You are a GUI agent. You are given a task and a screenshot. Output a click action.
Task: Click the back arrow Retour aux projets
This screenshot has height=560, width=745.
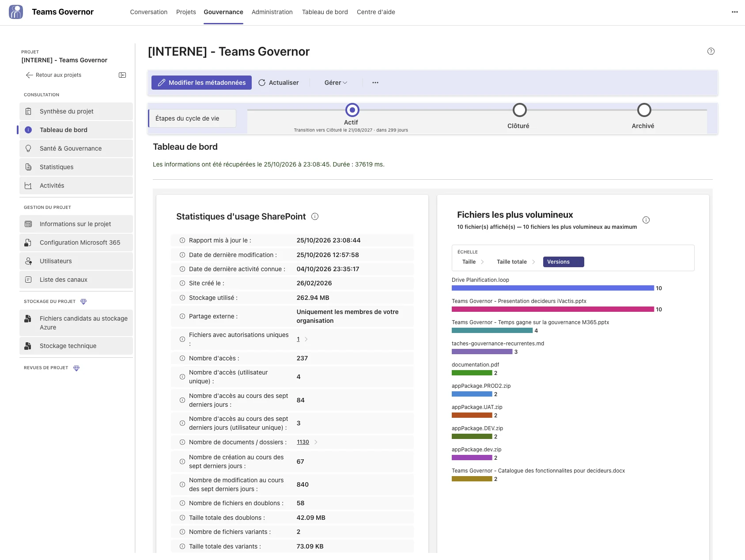tap(53, 75)
